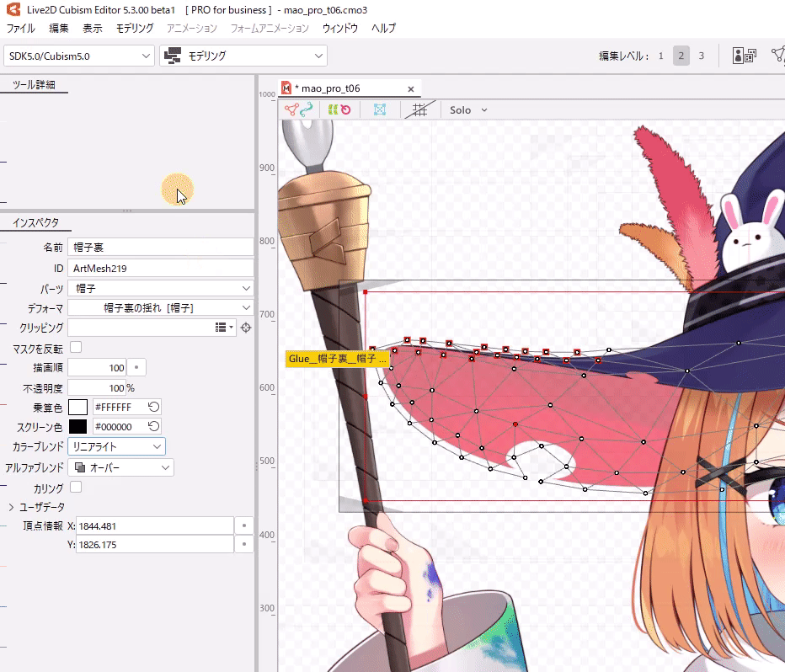Enable the カリング checkbox
The image size is (785, 672).
point(76,487)
